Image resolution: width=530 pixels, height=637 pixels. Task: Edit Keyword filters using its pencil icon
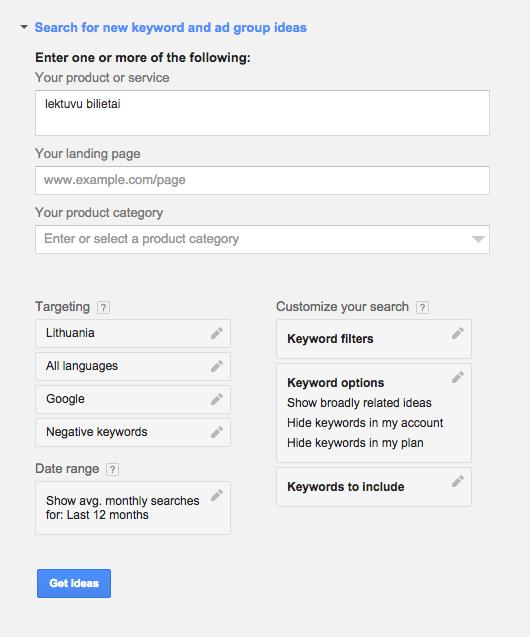pyautogui.click(x=458, y=334)
